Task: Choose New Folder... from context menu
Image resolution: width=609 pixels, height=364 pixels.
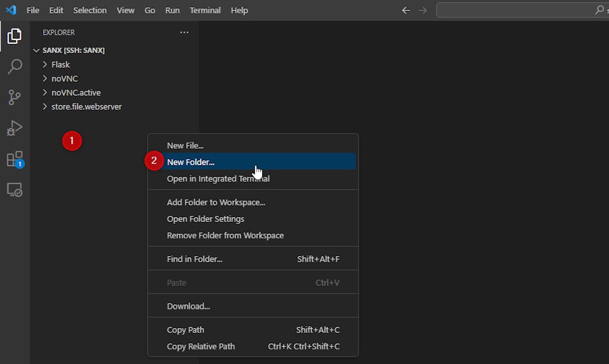Action: 253,162
